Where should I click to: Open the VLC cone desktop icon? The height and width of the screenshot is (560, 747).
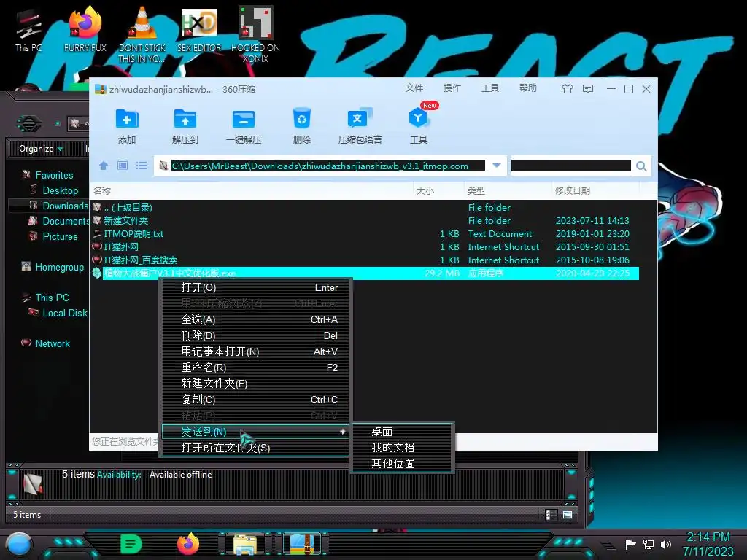[x=142, y=34]
